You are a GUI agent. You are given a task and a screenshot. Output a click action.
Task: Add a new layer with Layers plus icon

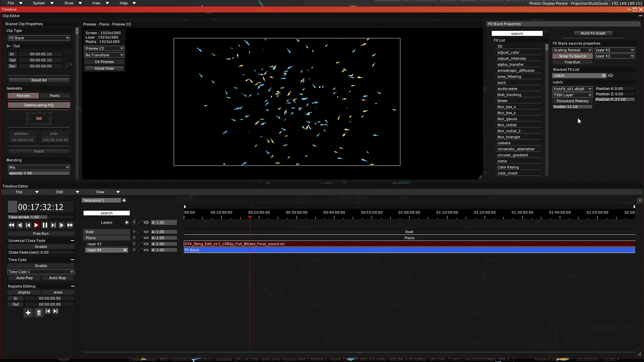pos(127,222)
